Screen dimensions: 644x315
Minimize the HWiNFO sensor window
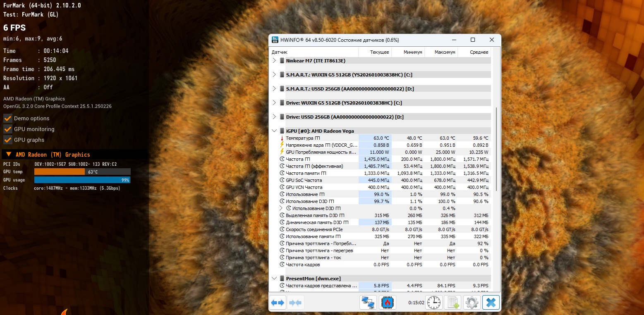tap(454, 40)
